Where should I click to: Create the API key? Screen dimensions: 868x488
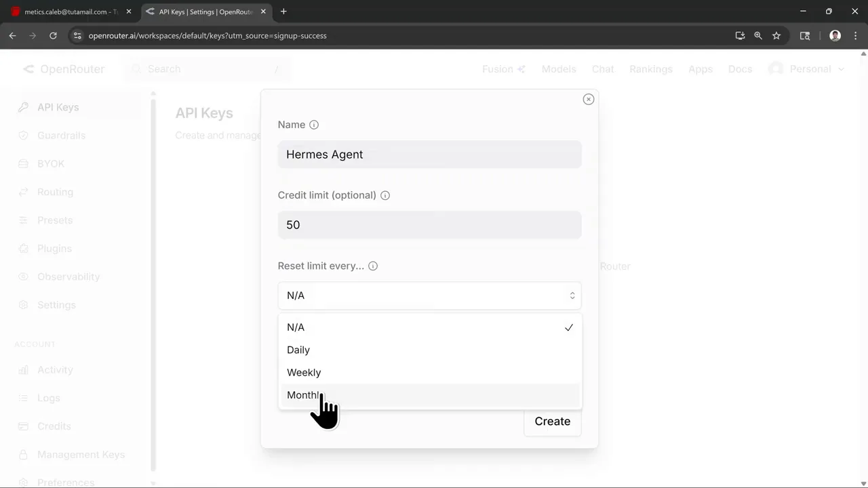(552, 422)
